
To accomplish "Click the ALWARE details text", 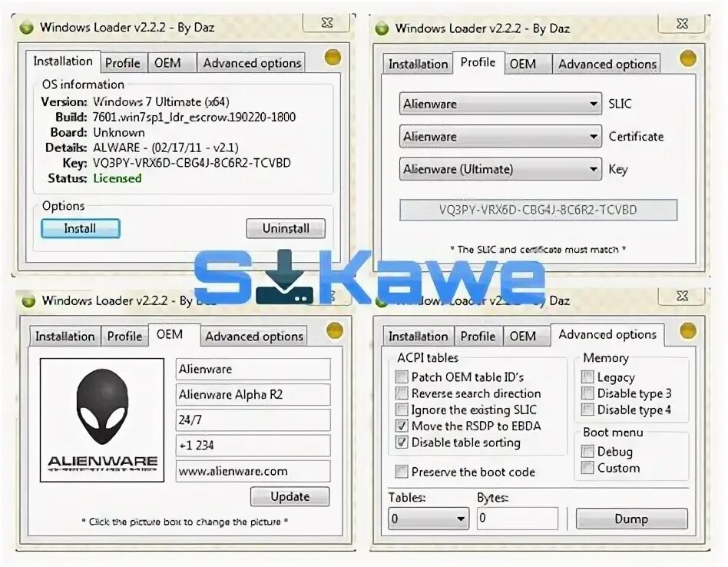I will pos(166,148).
